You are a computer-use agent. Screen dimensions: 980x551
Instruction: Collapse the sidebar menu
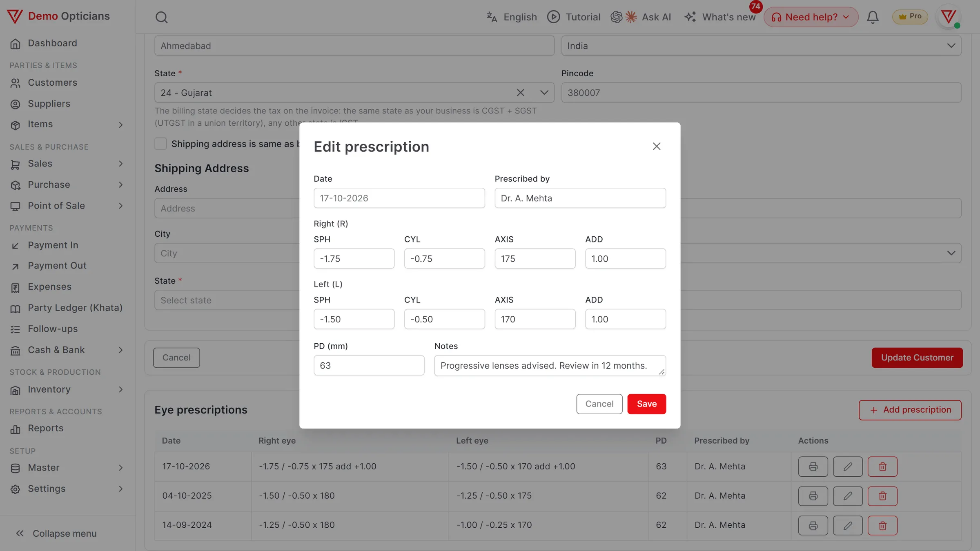pos(56,533)
